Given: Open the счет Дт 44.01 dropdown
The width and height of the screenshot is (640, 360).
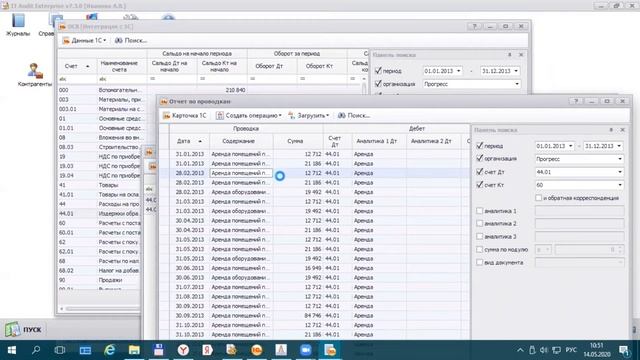Looking at the screenshot, I should 620,172.
